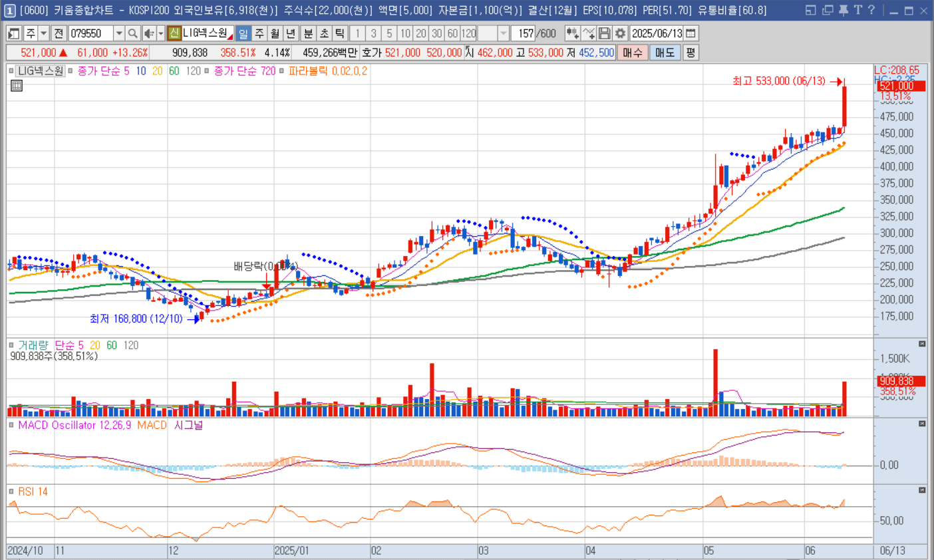934x560 pixels.
Task: Click the small square beside MACD Oscillator label
Action: [x=11, y=425]
